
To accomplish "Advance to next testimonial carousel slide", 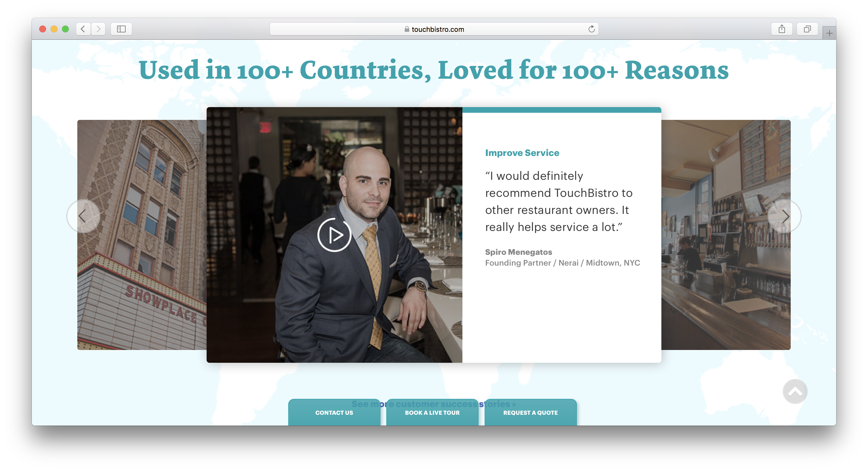I will click(x=784, y=216).
